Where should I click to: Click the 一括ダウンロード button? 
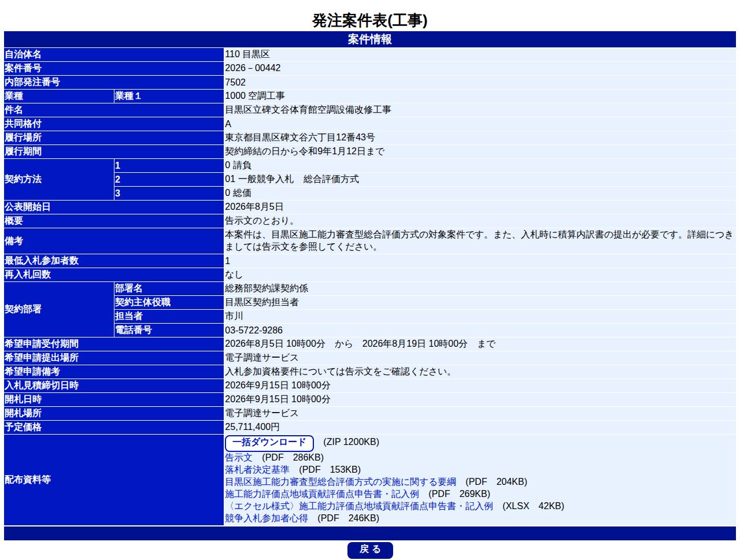[x=269, y=443]
